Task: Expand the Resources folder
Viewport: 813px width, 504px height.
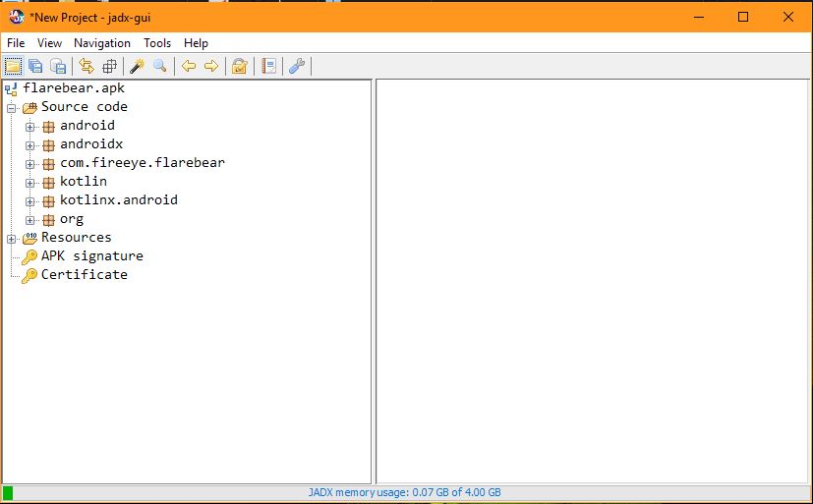Action: (12, 239)
